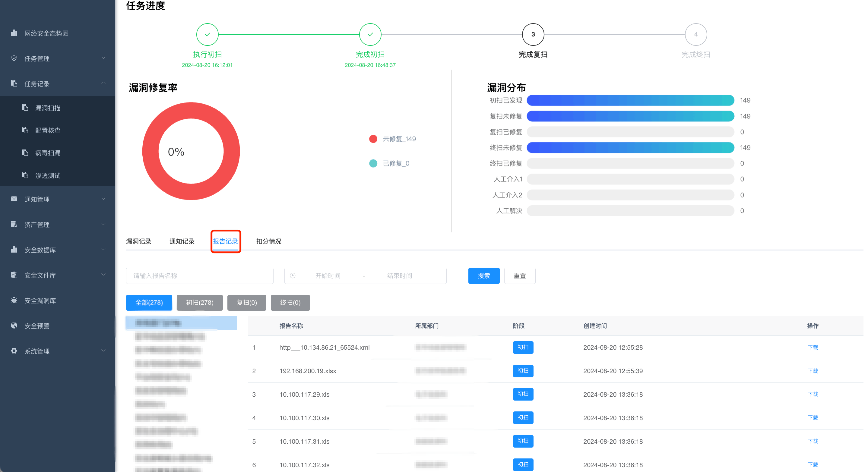Filter reports by 复扫(0)
Viewport: 868px width, 472px height.
247,303
